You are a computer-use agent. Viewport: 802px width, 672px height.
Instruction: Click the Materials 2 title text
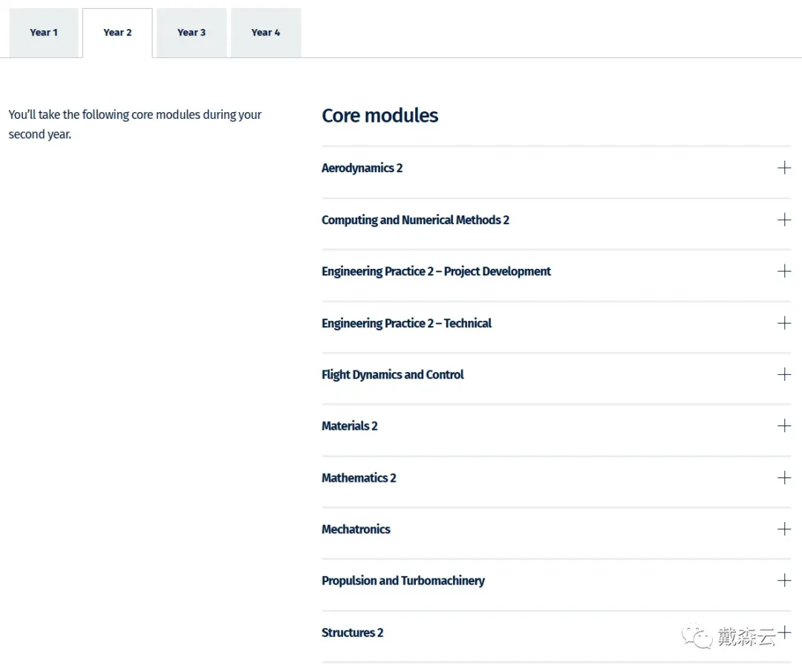[349, 426]
